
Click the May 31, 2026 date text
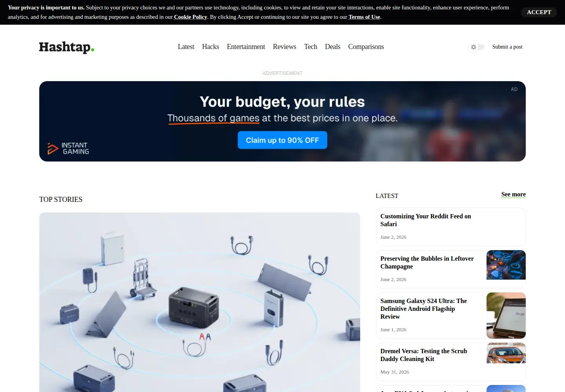click(394, 372)
